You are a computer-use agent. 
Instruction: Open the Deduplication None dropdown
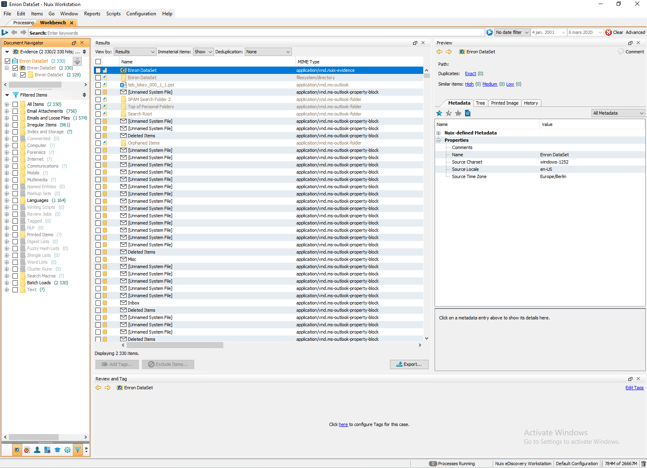268,52
